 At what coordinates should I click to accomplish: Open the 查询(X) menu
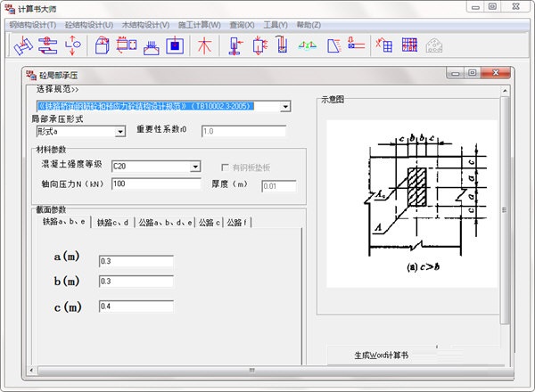pos(242,25)
